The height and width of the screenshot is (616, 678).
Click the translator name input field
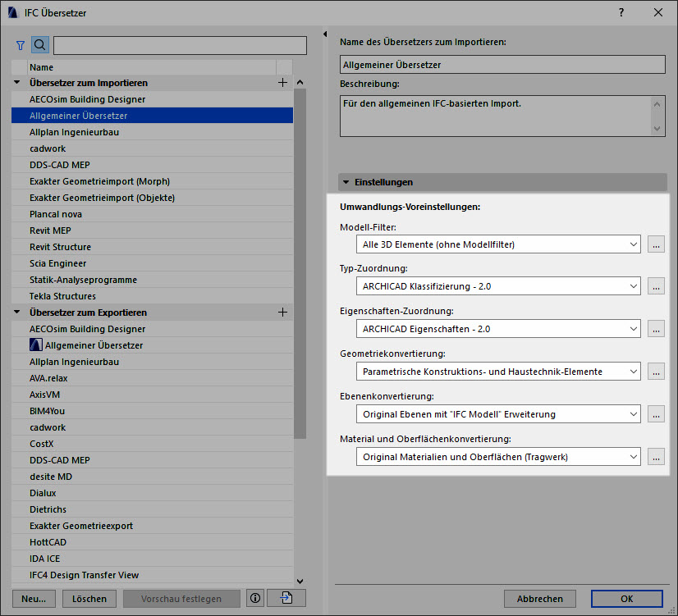coord(502,64)
